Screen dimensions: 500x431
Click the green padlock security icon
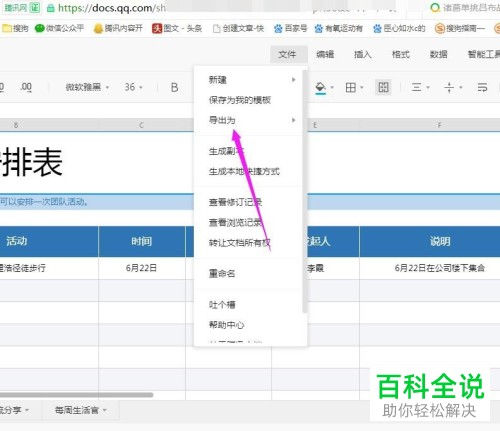point(51,8)
